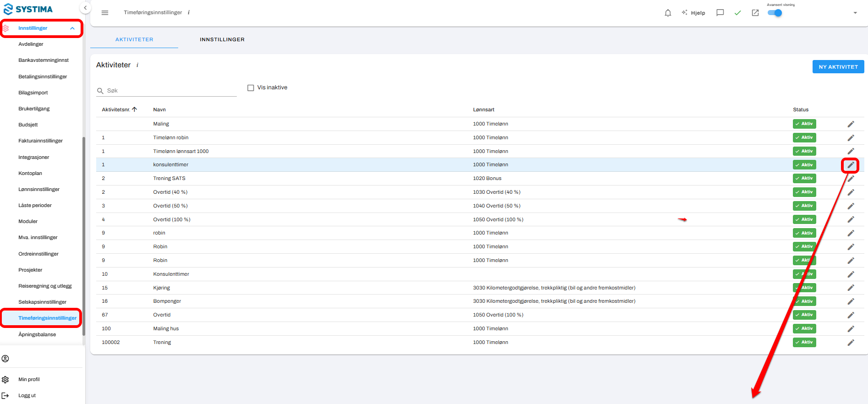Open Avdelinger in the sidebar
This screenshot has width=868, height=404.
point(31,44)
